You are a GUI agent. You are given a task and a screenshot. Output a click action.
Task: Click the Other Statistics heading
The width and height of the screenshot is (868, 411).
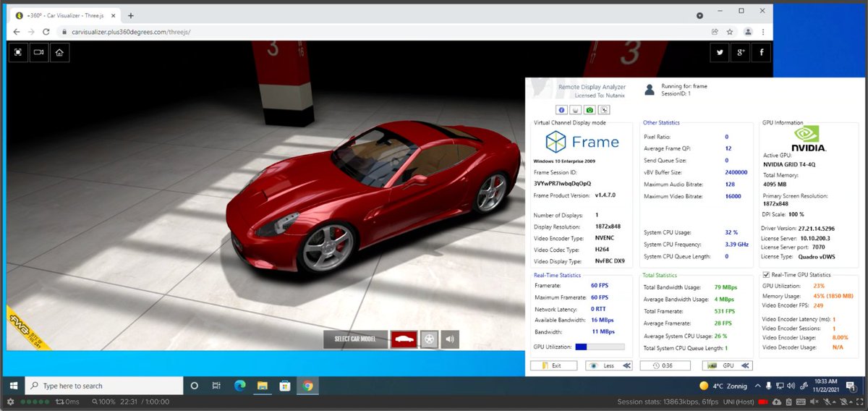point(661,122)
